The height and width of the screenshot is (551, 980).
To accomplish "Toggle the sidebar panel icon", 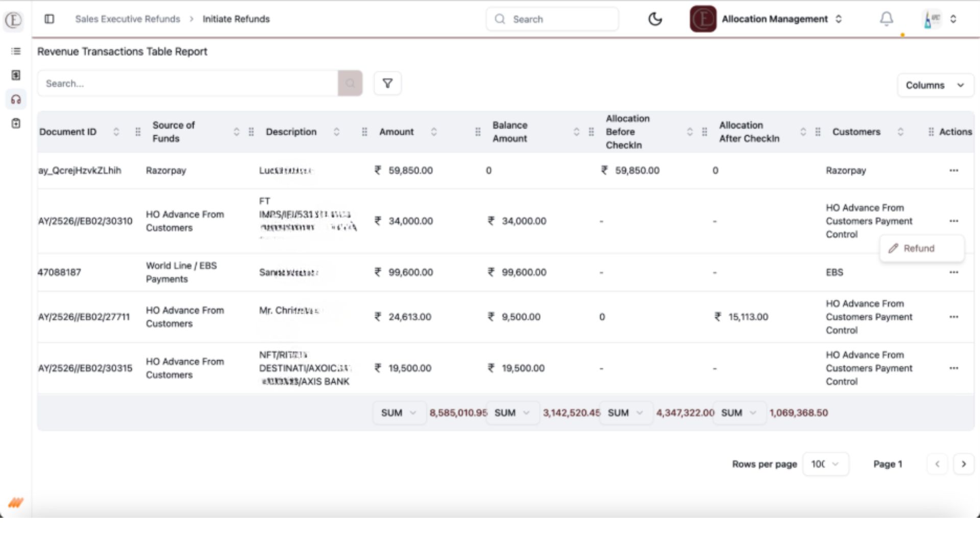I will [50, 19].
